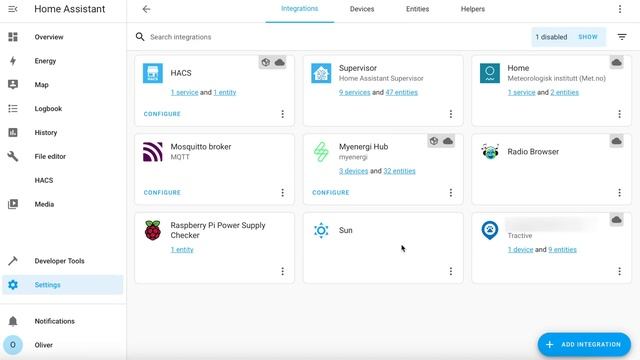
Task: Click the Home Met.no integration logo
Action: tap(490, 73)
